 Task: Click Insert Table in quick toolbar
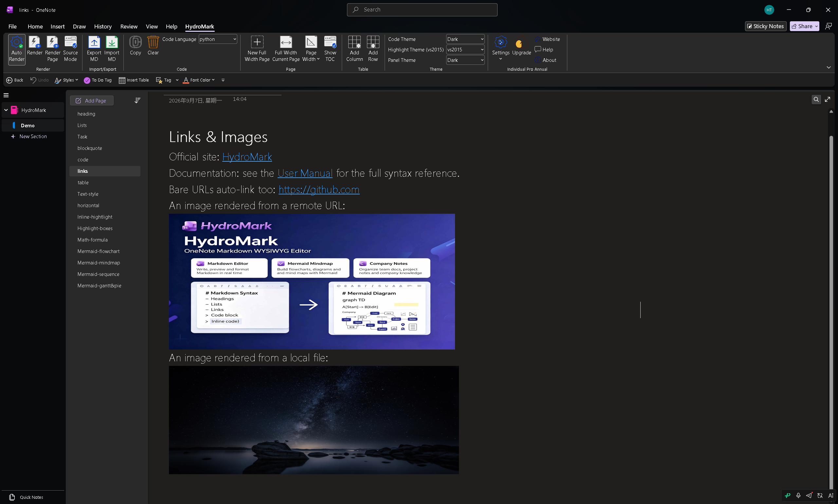[134, 80]
